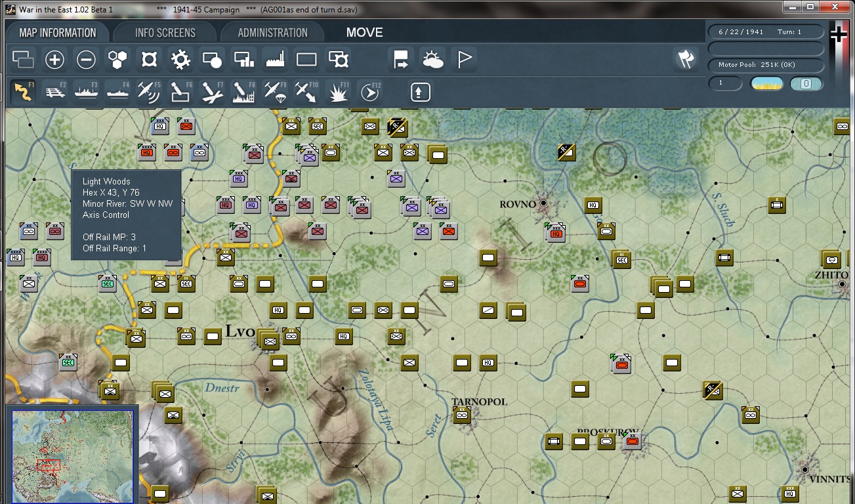855x504 pixels.
Task: Click the Motor Pool readout
Action: click(766, 66)
